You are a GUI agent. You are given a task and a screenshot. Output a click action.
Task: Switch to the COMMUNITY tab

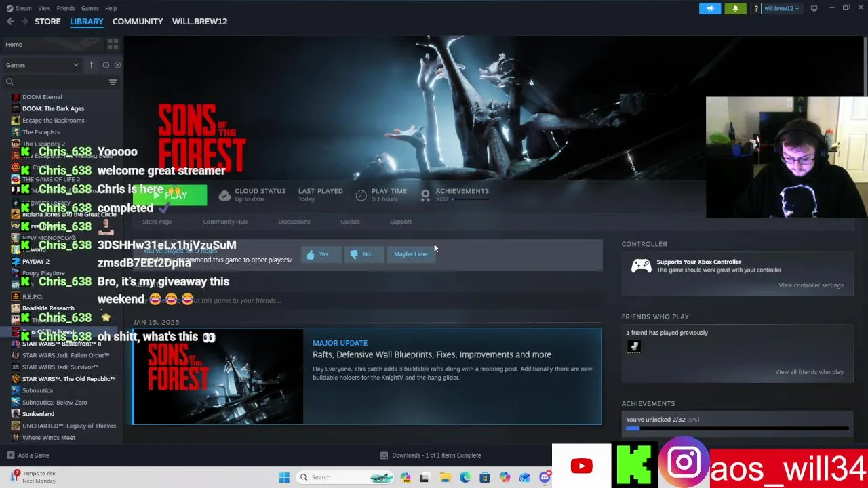tap(138, 22)
